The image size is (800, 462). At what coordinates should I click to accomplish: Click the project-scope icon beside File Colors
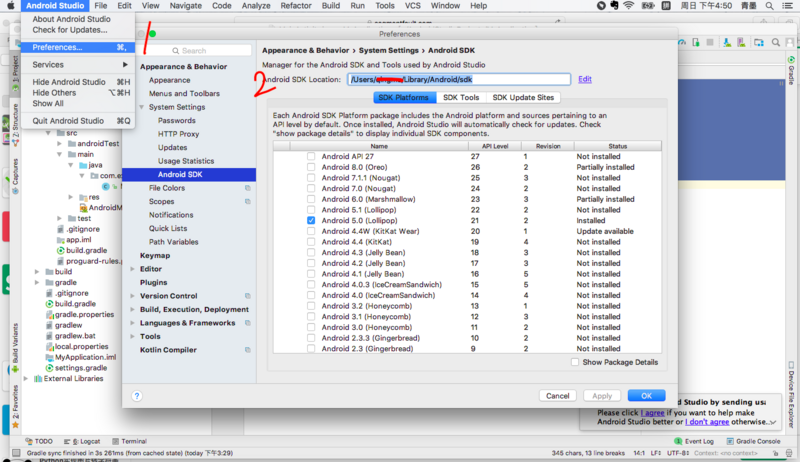tap(247, 188)
